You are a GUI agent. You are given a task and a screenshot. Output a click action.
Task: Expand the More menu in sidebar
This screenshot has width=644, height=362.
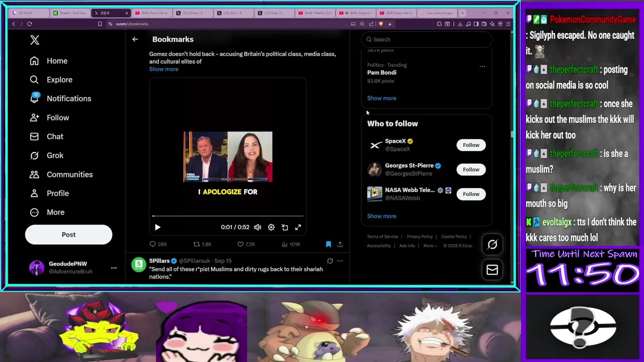click(47, 212)
